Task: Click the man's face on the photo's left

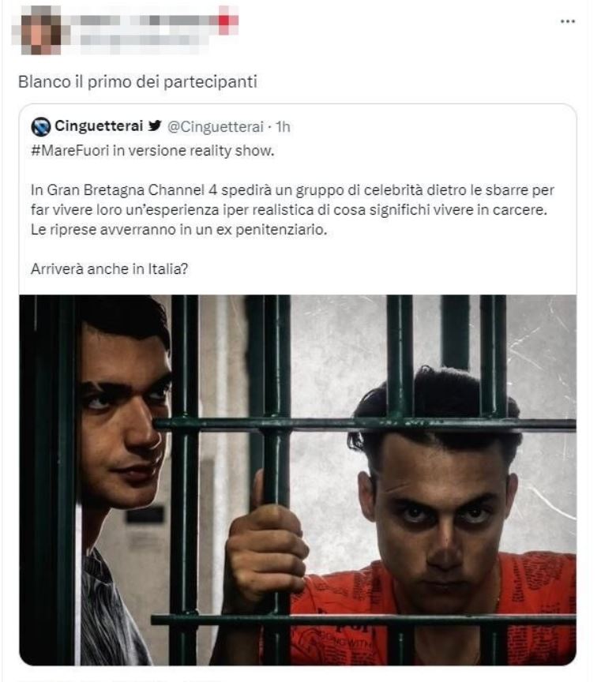Action: (x=124, y=418)
